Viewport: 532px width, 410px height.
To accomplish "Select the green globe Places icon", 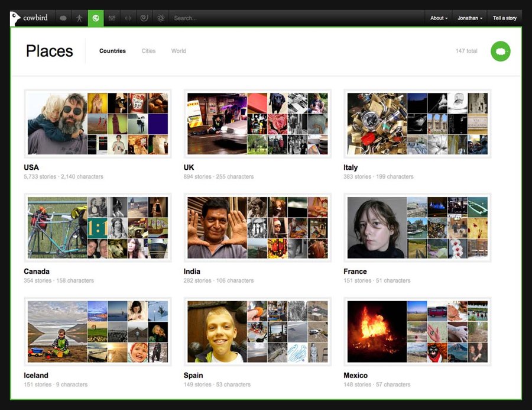I will pos(96,18).
